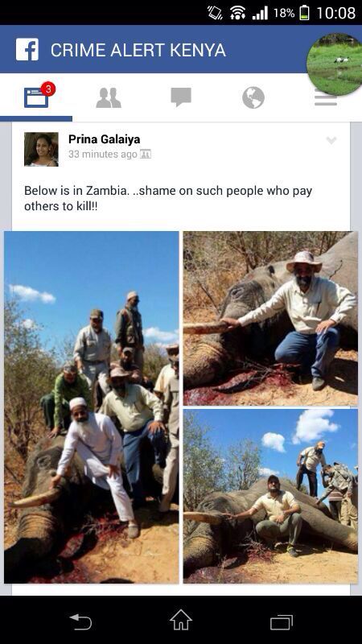The image size is (362, 644).
Task: Open the bottom right elephant photo
Action: 270,496
